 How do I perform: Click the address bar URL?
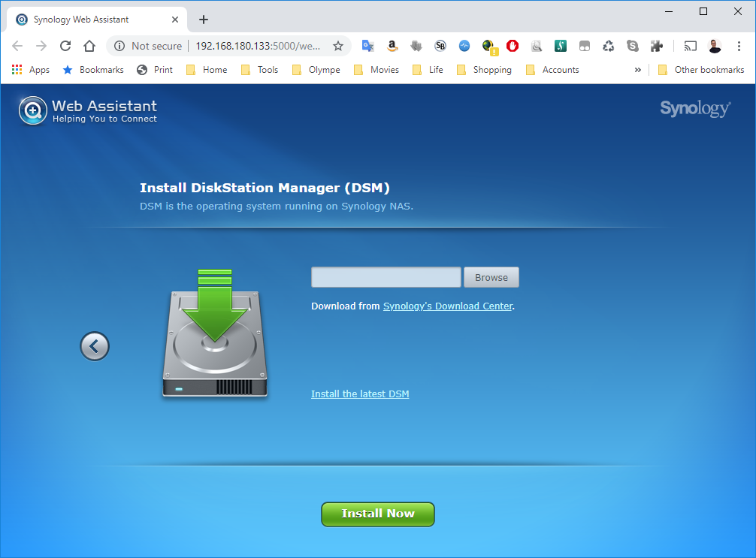(x=258, y=46)
